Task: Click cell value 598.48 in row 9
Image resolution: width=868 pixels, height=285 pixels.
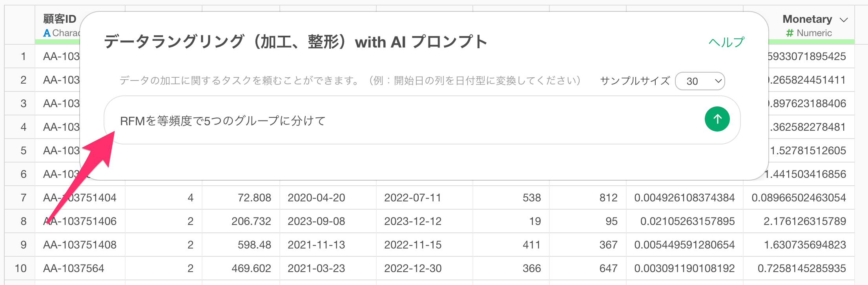Action: (254, 245)
